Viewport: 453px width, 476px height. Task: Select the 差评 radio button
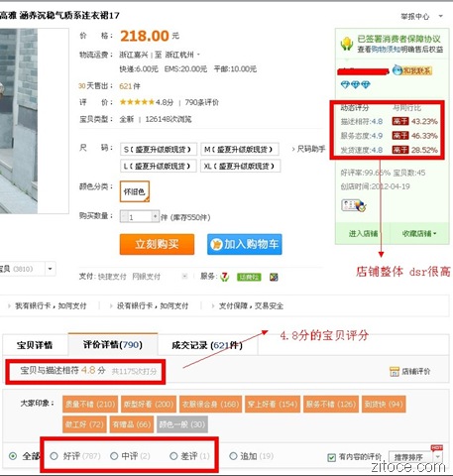[x=173, y=456]
